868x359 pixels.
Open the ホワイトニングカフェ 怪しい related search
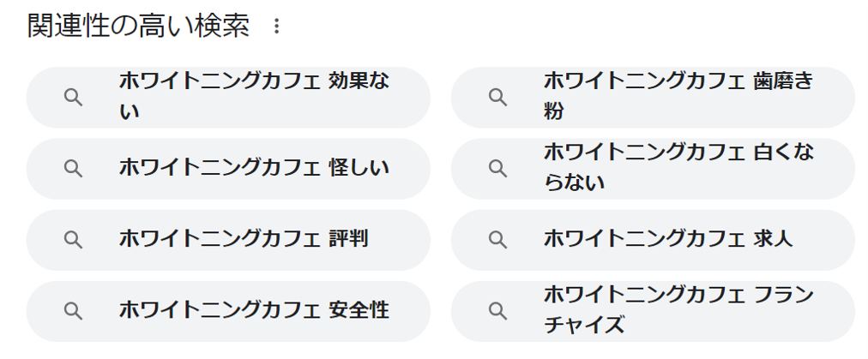pyautogui.click(x=254, y=168)
